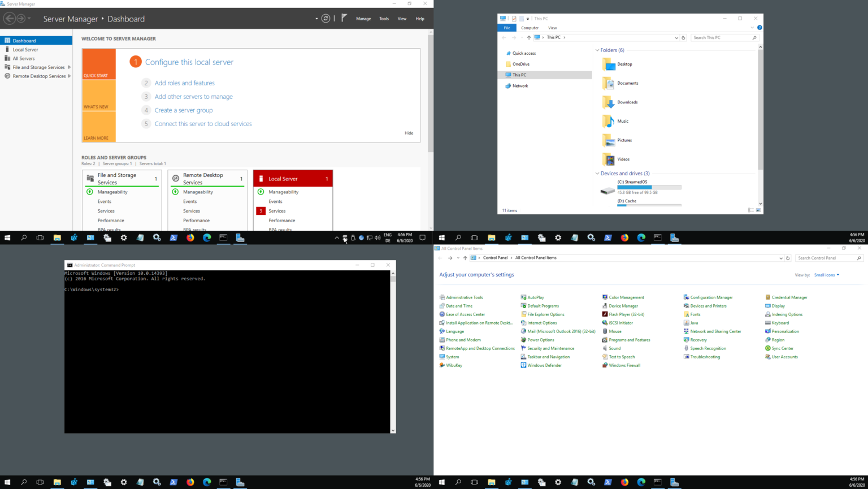Open Command Prompt taskbar icon

[223, 237]
